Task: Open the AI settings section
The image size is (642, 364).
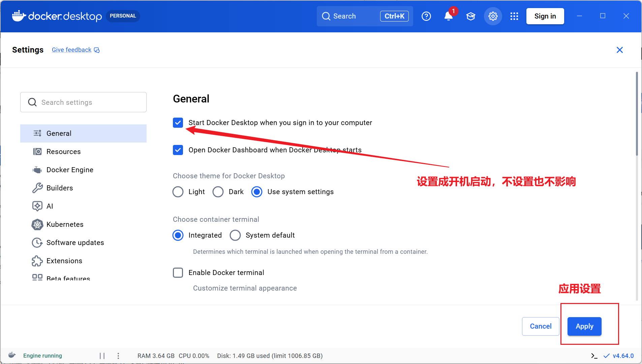Action: [83, 206]
